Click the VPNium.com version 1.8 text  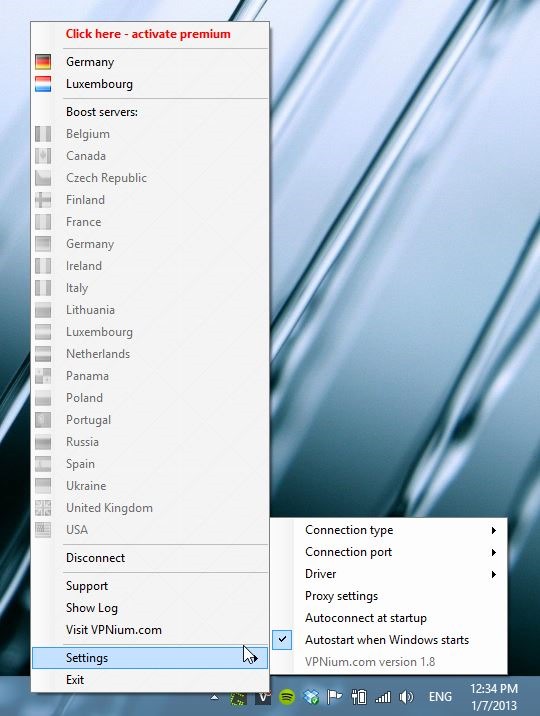370,662
